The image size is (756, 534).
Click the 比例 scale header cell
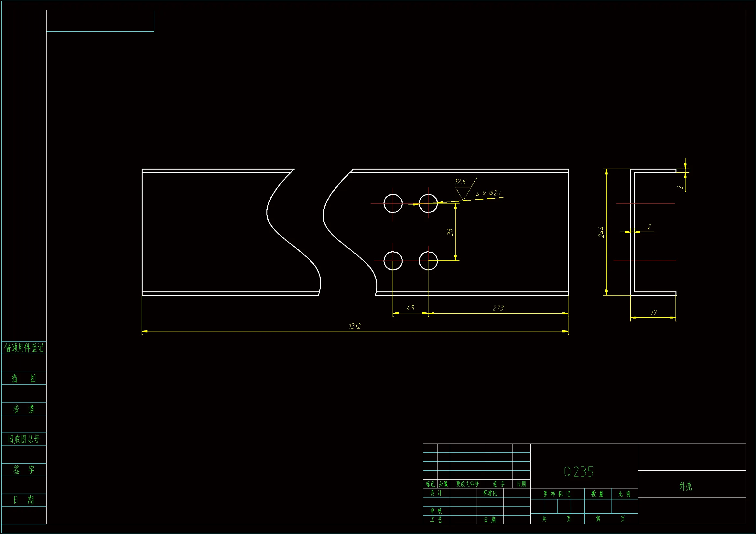(x=624, y=494)
